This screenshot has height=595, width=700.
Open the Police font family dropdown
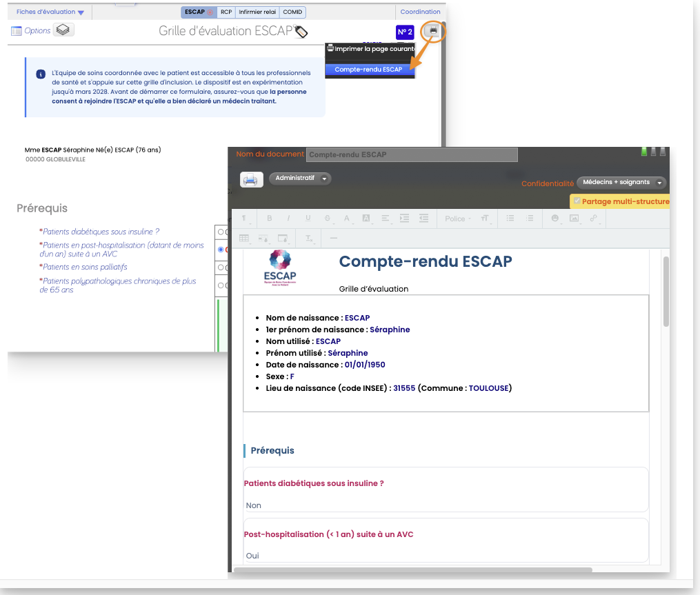point(458,219)
